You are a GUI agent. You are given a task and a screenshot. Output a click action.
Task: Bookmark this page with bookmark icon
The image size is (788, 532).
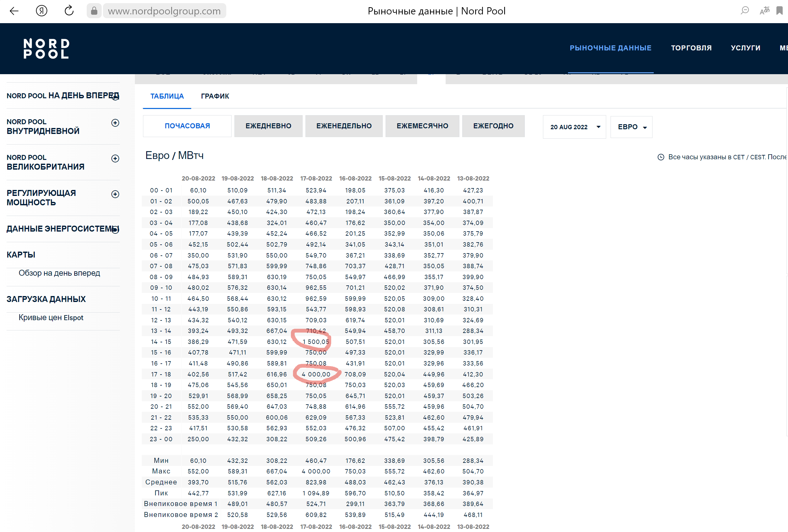tap(780, 11)
